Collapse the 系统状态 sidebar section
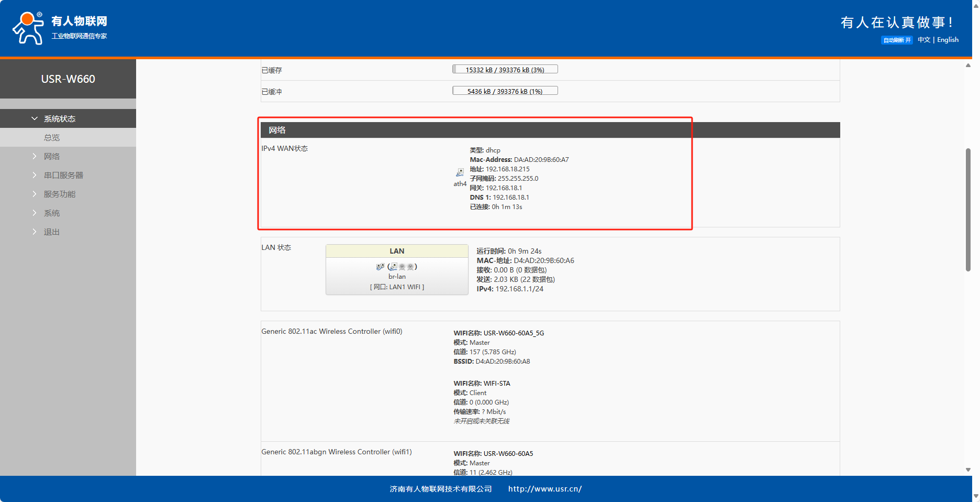Screen dimensions: 980x502 click(x=59, y=119)
